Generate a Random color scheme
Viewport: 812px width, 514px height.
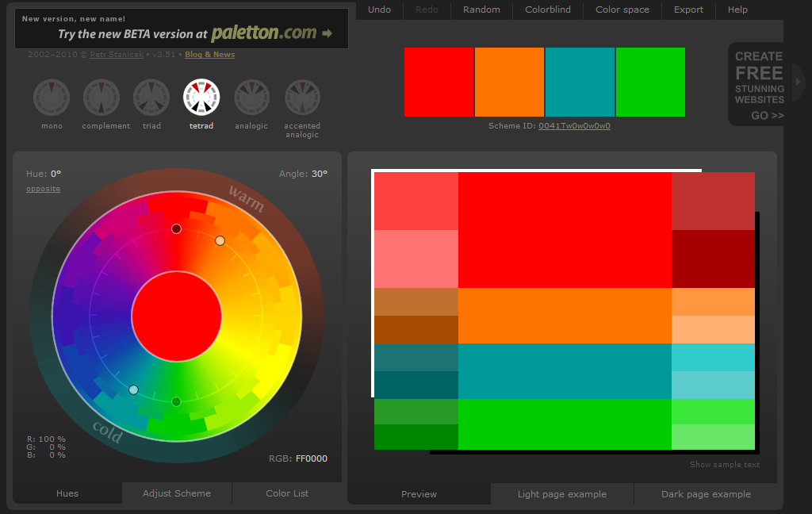pos(481,10)
